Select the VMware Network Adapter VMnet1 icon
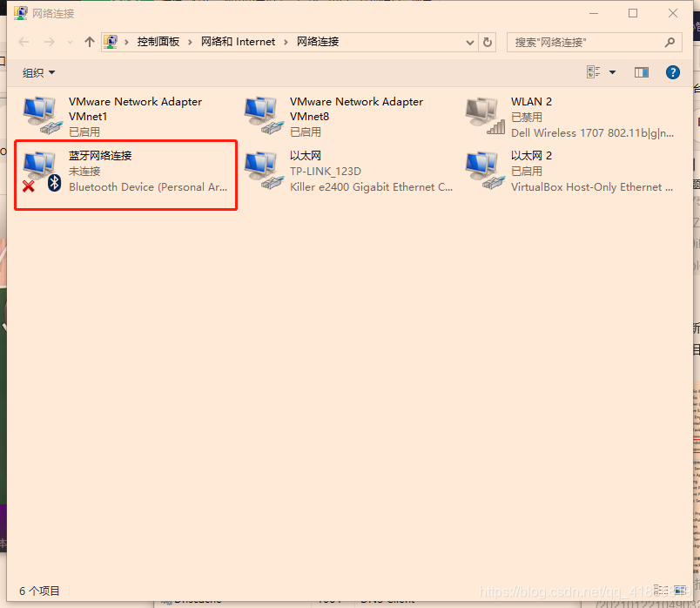Viewport: 700px width, 608px height. [x=43, y=115]
